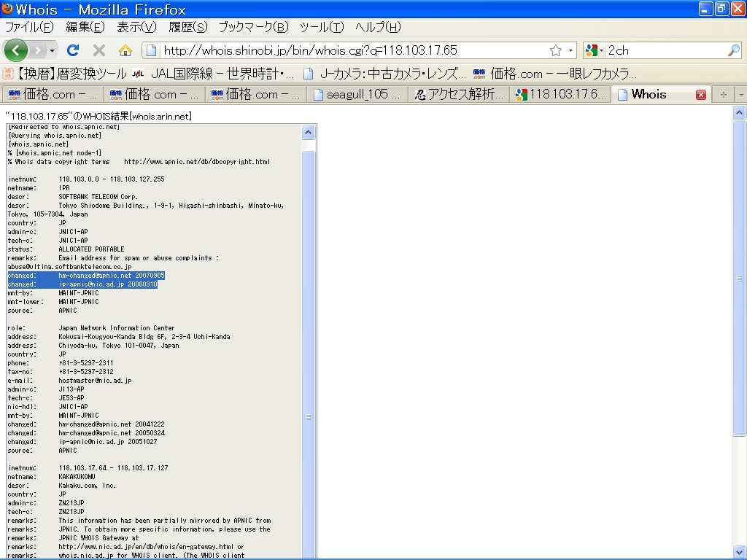747x560 pixels.
Task: Click the WHOIS text box scroll-up arrow
Action: (309, 132)
